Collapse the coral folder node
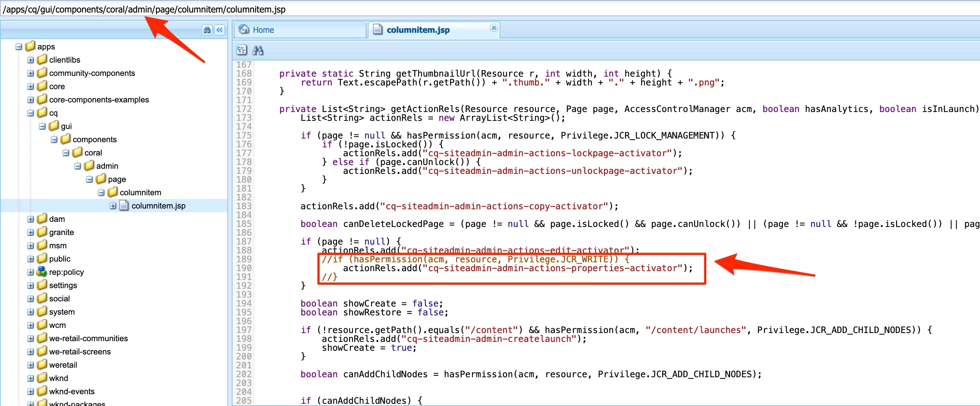 pyautogui.click(x=66, y=153)
